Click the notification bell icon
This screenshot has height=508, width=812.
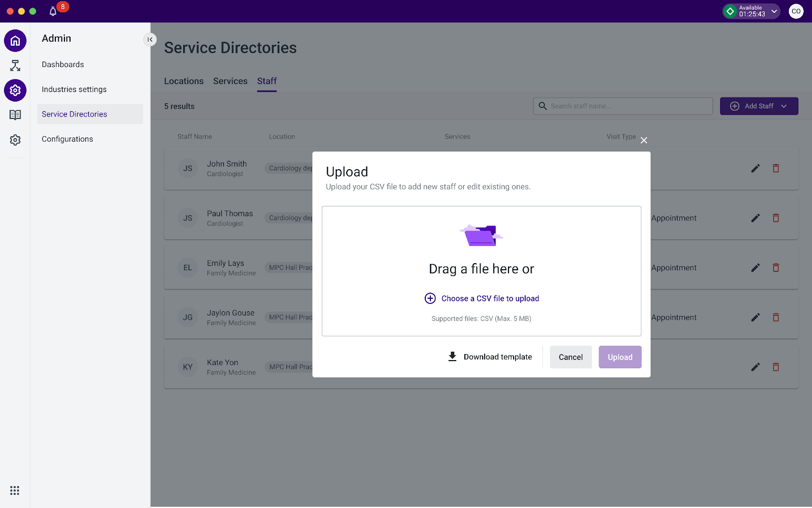tap(53, 11)
